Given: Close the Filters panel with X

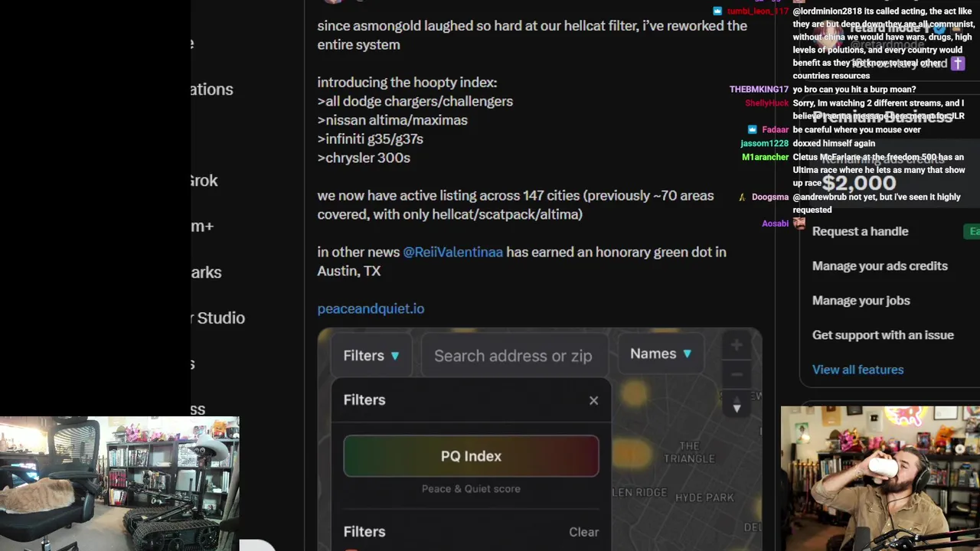Looking at the screenshot, I should [x=593, y=400].
